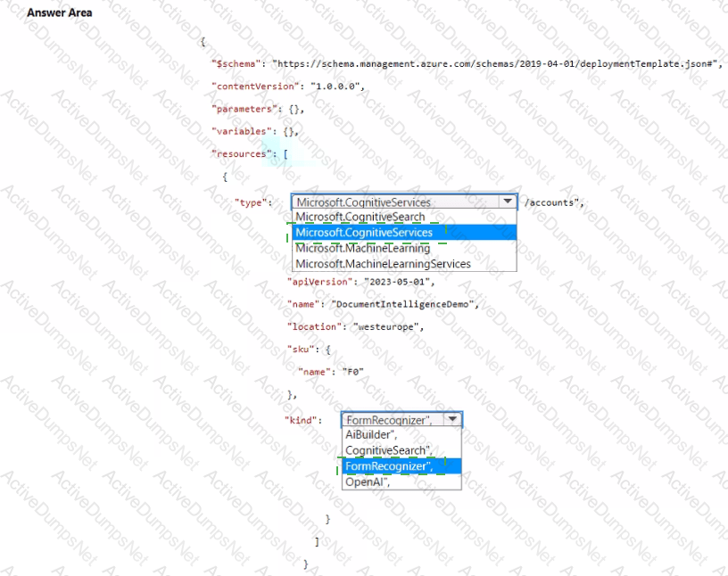728x576 pixels.
Task: Click the "2023-05-01" apiVersion value
Action: [x=397, y=281]
